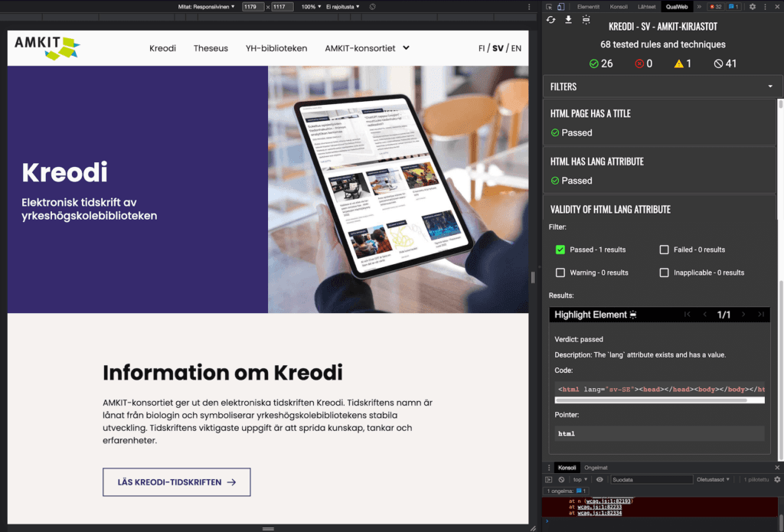Open the DevTools customize three-dot menu
Viewport: 784px width, 532px height.
click(765, 6)
